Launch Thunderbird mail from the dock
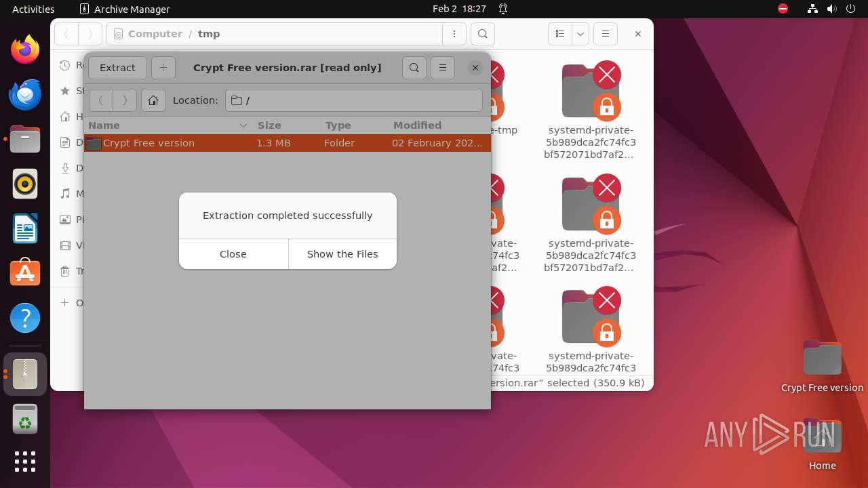Screen dimensions: 868x488 tap(25, 94)
